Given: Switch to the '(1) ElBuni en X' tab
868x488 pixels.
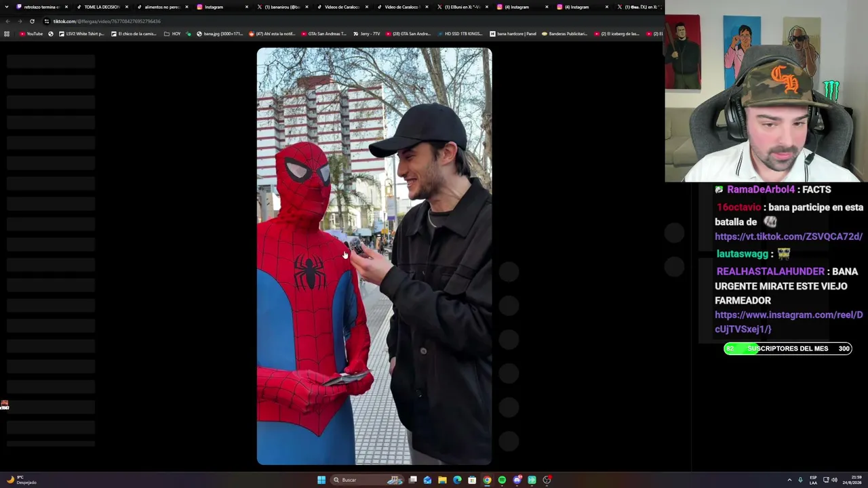Looking at the screenshot, I should click(462, 7).
